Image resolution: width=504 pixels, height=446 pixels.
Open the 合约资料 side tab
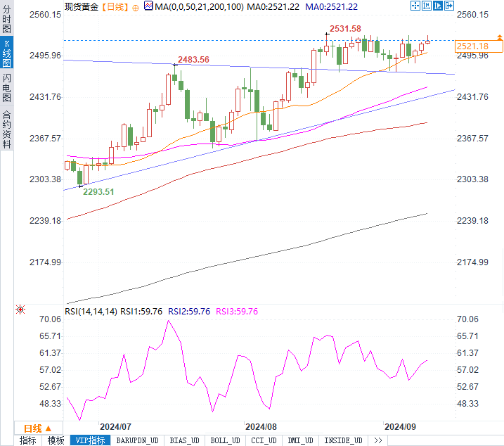6,128
